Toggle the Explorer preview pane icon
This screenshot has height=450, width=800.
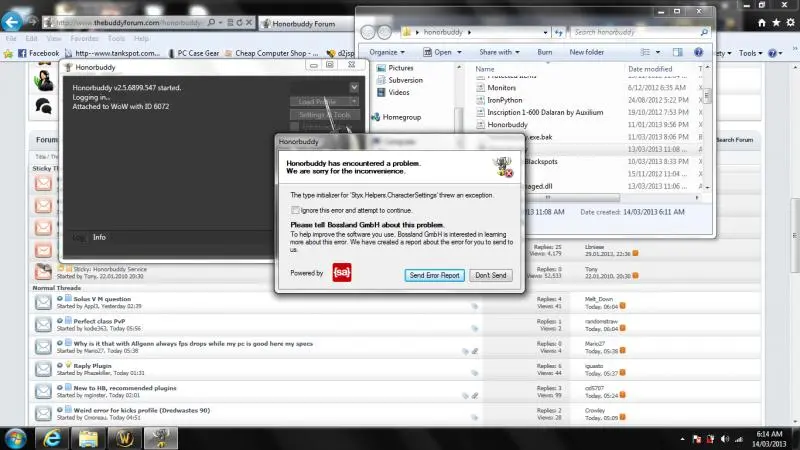pyautogui.click(x=678, y=52)
